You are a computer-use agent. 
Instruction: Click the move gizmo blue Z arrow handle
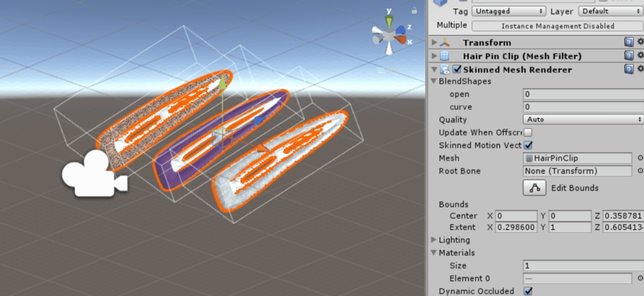[x=259, y=120]
